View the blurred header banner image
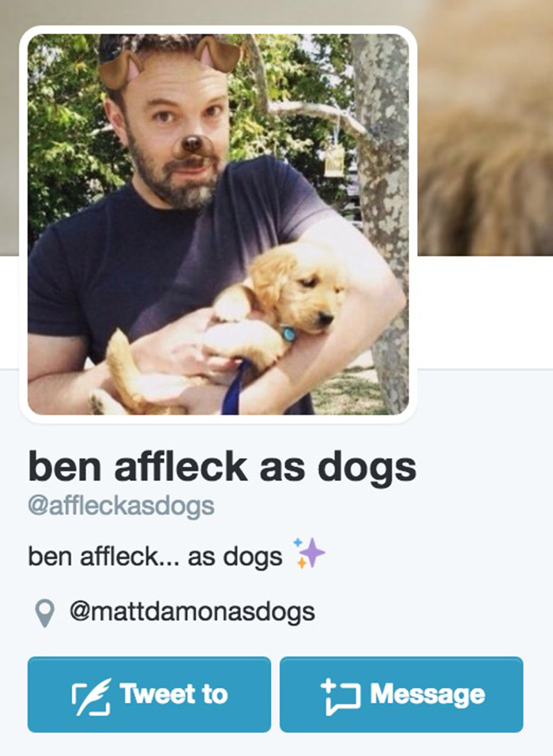Viewport: 553px width, 756px height. (484, 128)
